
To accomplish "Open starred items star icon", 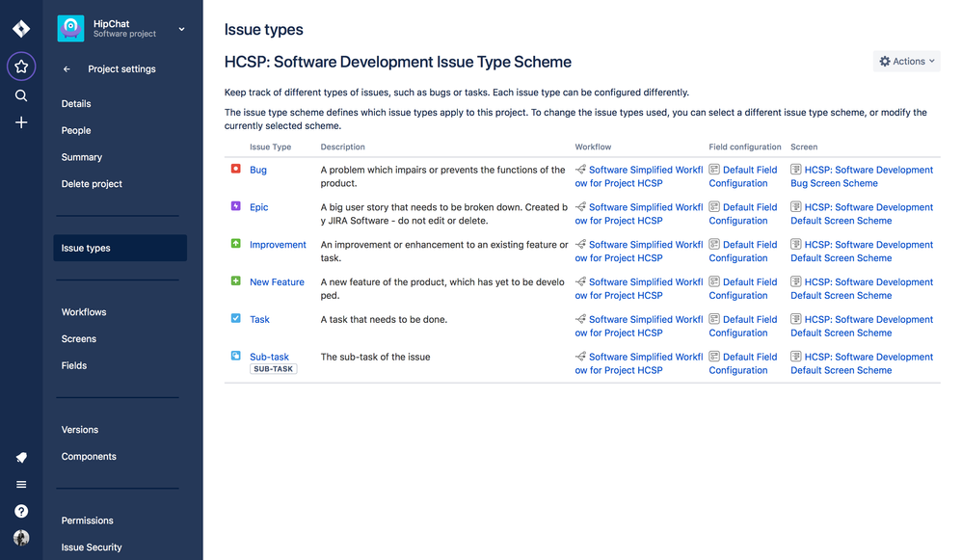I will (21, 67).
